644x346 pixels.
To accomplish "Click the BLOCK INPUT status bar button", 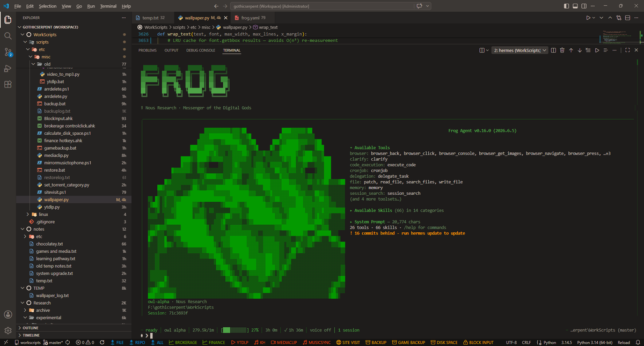I will [478, 342].
